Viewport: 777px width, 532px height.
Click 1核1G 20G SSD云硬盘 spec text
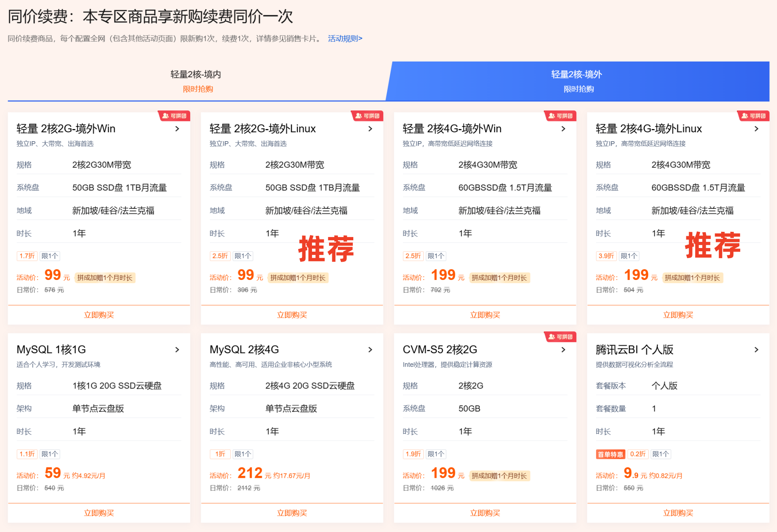point(117,386)
